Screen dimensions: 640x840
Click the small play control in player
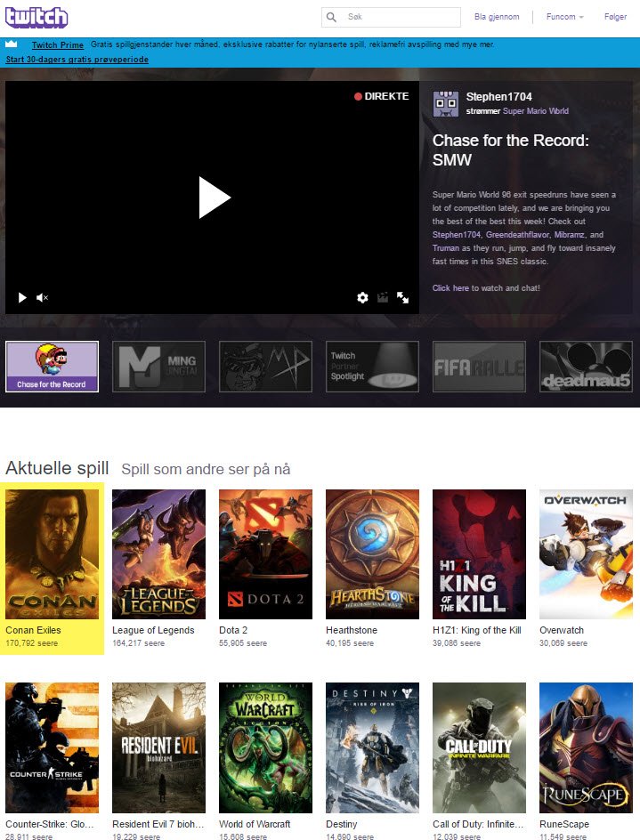click(x=22, y=297)
